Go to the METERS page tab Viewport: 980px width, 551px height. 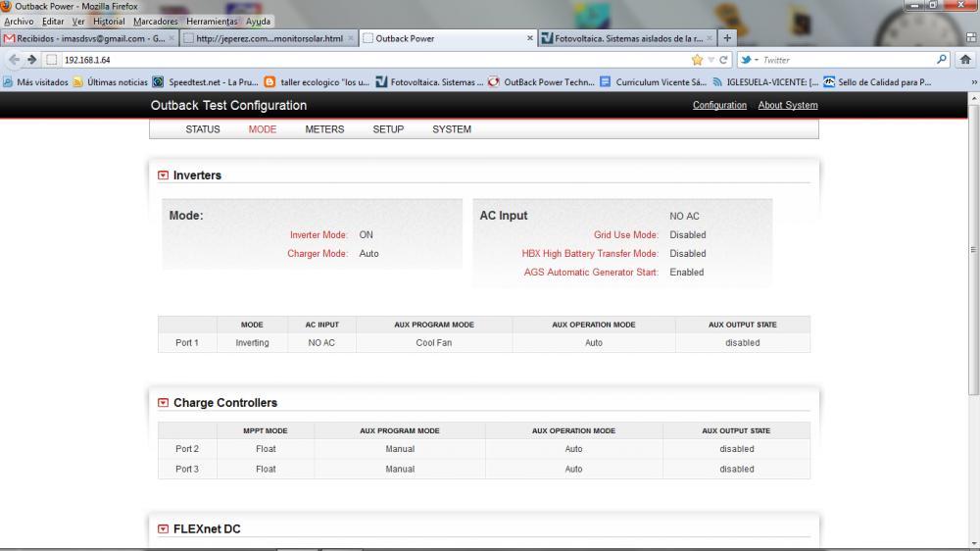click(324, 129)
